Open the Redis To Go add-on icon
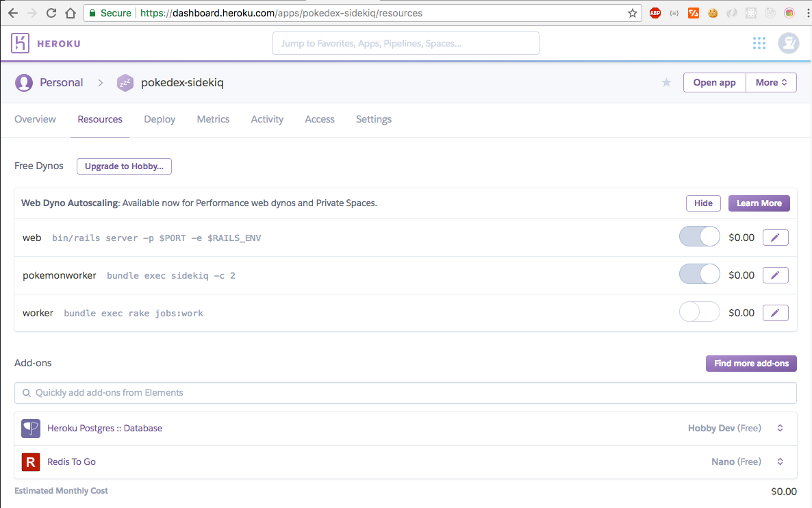Viewport: 812px width, 508px height. pos(30,461)
